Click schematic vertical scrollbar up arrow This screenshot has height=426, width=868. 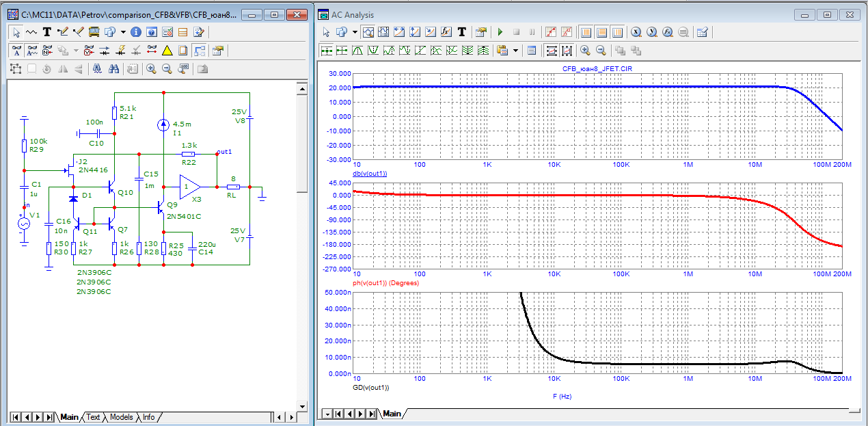[301, 88]
